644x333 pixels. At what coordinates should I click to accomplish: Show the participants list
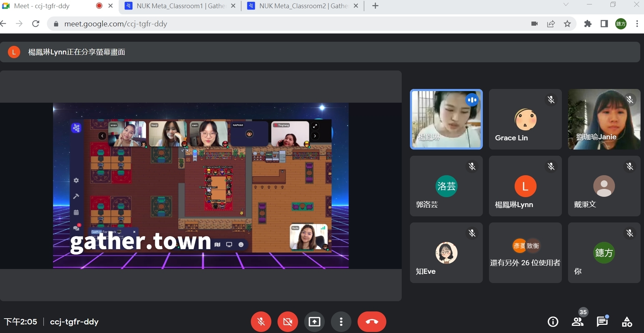point(578,322)
